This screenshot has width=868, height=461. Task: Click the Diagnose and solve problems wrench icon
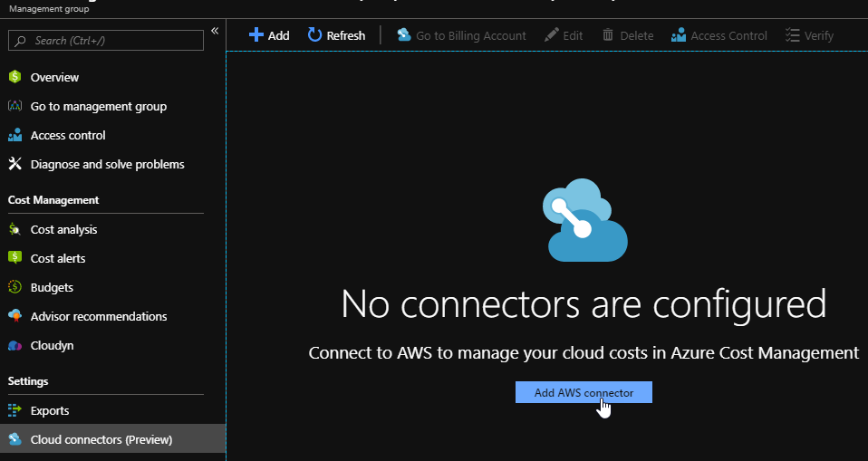[x=14, y=164]
